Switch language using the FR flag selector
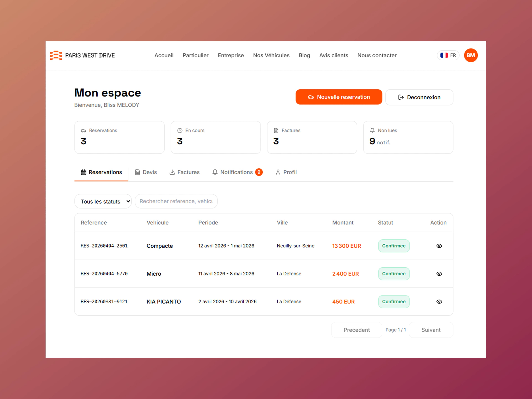The height and width of the screenshot is (399, 532). (448, 55)
